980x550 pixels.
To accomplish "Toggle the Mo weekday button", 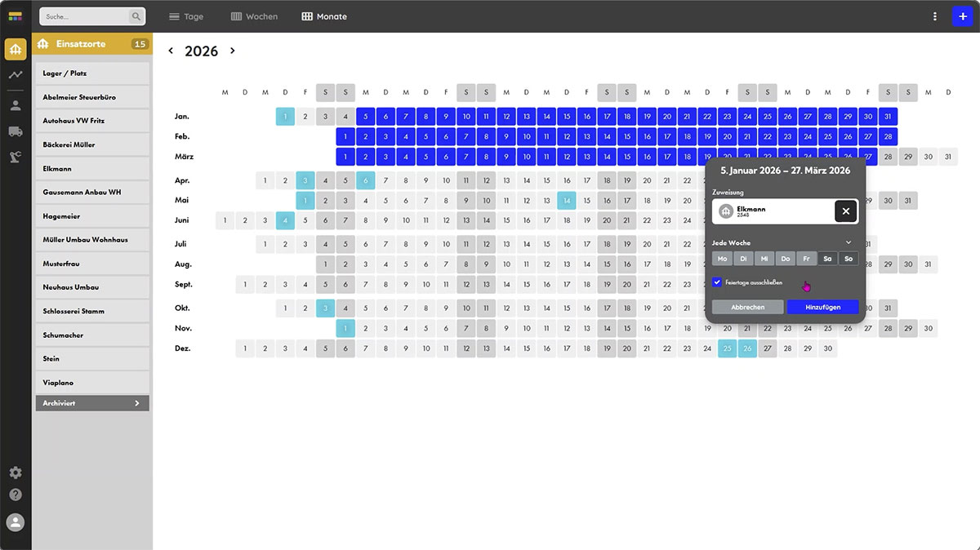I will click(722, 259).
